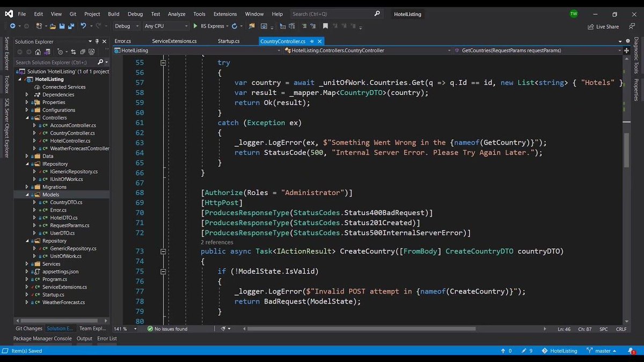Open the Package Manager Console tab
This screenshot has height=362, width=644.
[x=42, y=338]
